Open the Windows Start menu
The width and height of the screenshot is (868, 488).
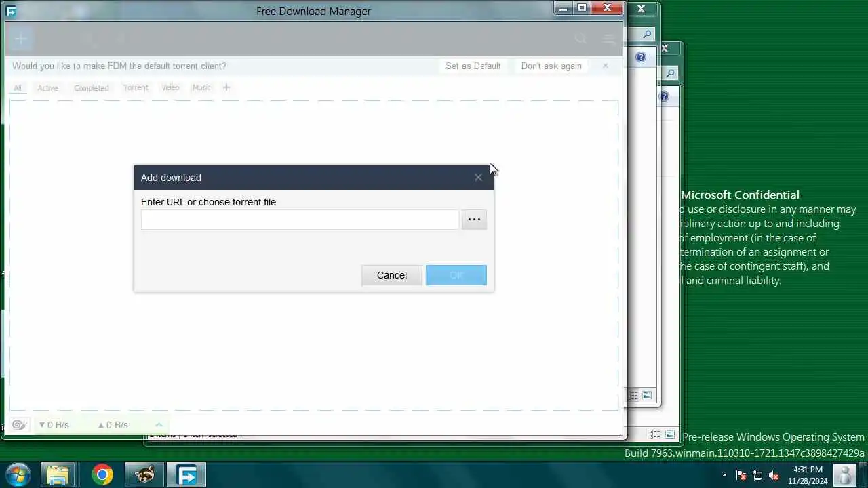click(17, 474)
